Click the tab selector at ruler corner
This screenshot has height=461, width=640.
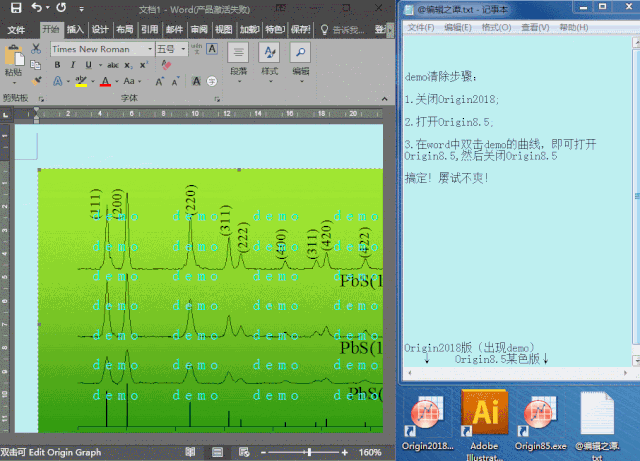tap(6, 115)
